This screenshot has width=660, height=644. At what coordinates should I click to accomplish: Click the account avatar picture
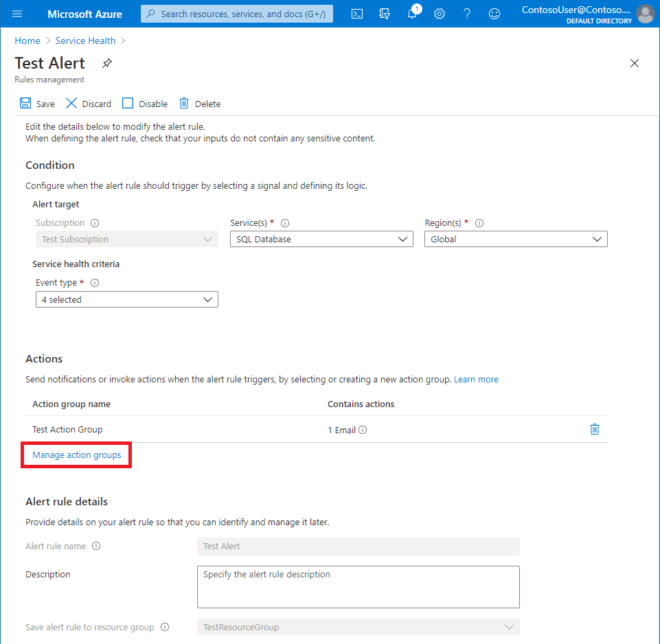(644, 13)
